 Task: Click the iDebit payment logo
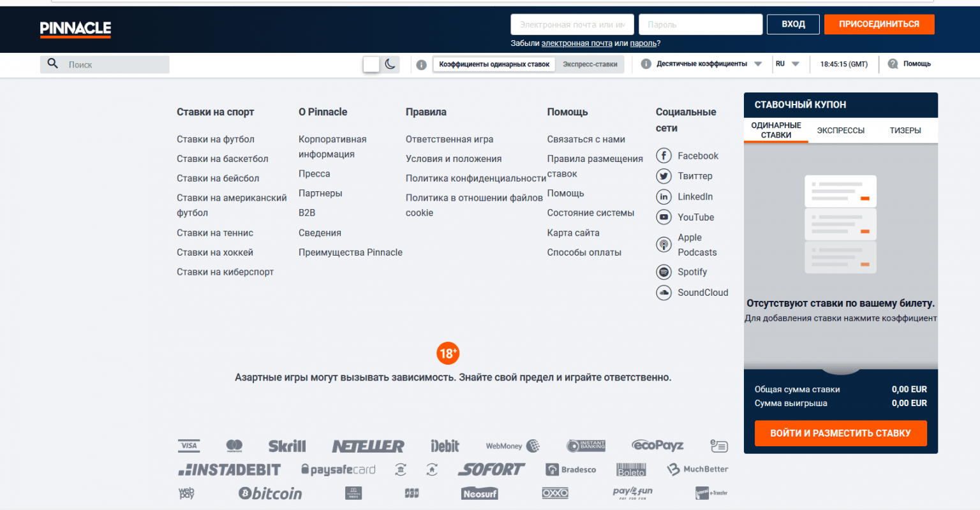coord(445,446)
